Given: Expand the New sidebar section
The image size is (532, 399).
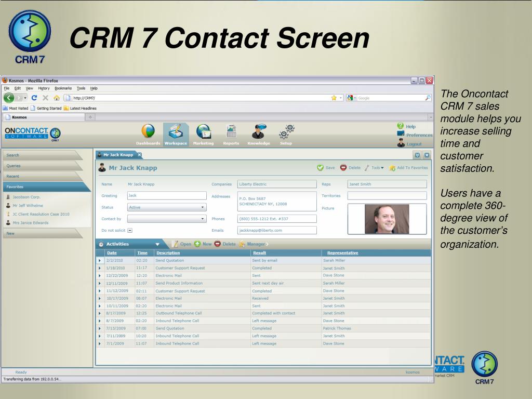Looking at the screenshot, I should (43, 233).
